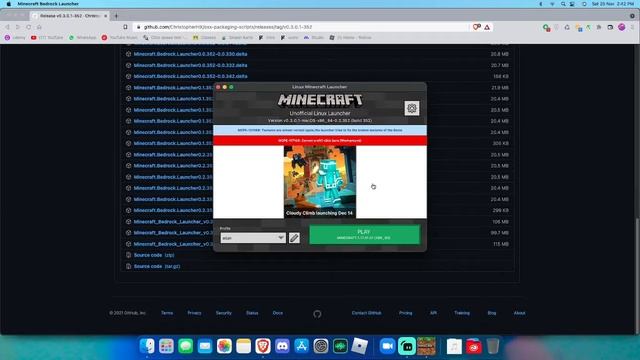Open Launchpad from the Dock
The height and width of the screenshot is (360, 640).
tap(166, 346)
